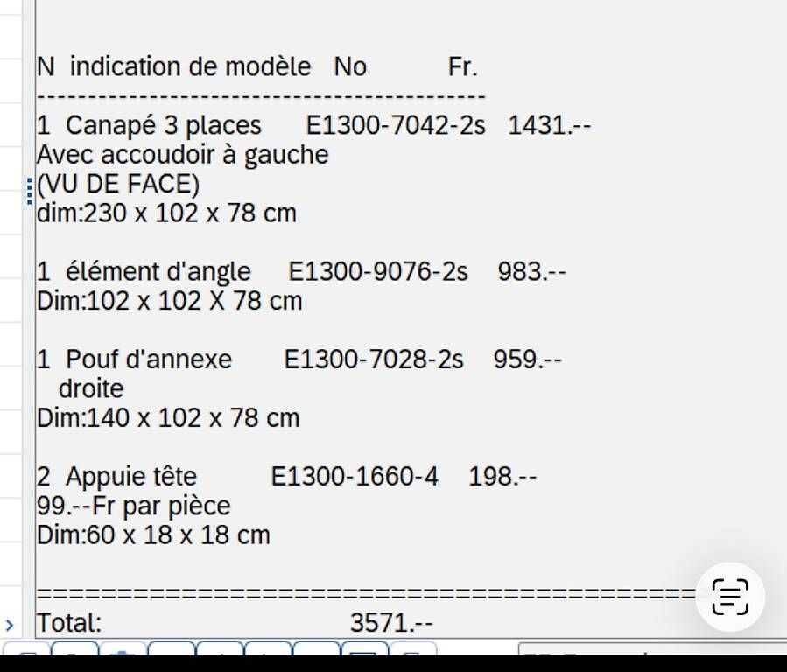Click on 'élément d'angle' item text
Viewport: 787px width, 672px height.
pyautogui.click(x=158, y=272)
